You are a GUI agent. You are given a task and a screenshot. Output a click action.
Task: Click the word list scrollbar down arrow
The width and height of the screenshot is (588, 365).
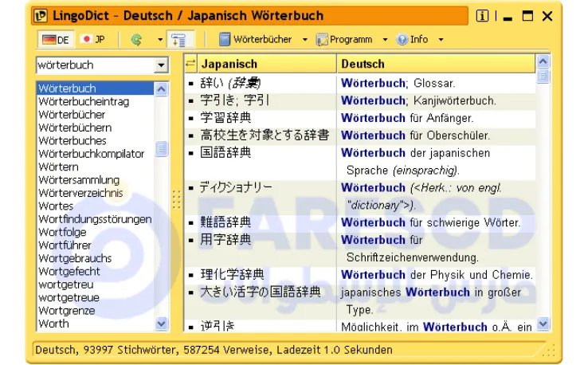[162, 324]
